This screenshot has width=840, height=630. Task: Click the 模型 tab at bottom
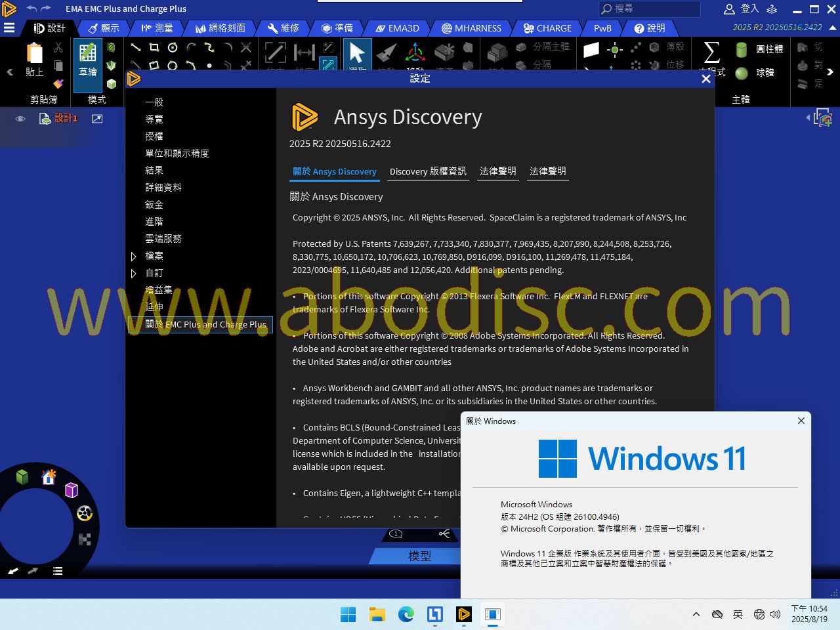420,556
